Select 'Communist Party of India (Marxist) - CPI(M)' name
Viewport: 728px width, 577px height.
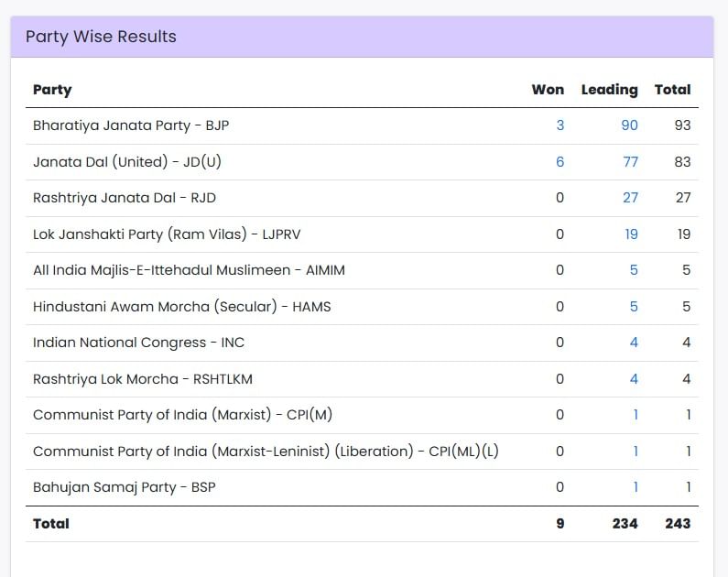coord(182,415)
